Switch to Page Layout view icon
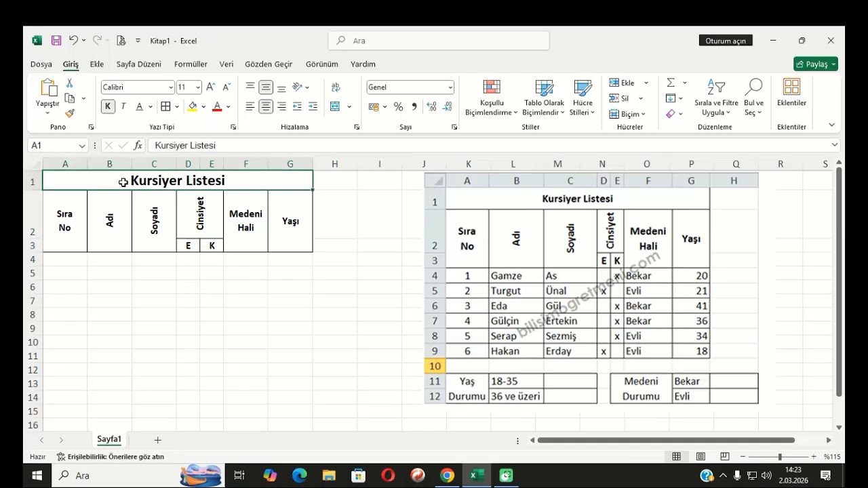 pyautogui.click(x=701, y=457)
